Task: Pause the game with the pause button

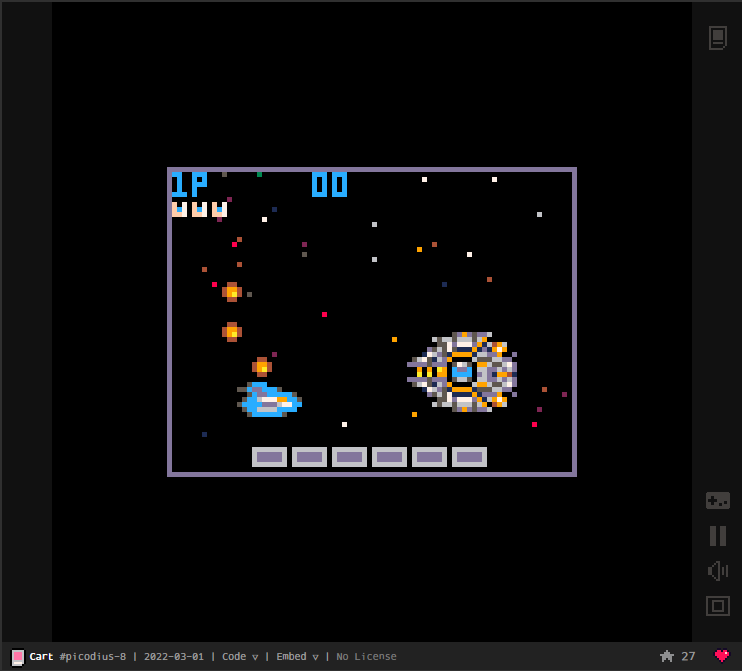Action: coord(717,536)
